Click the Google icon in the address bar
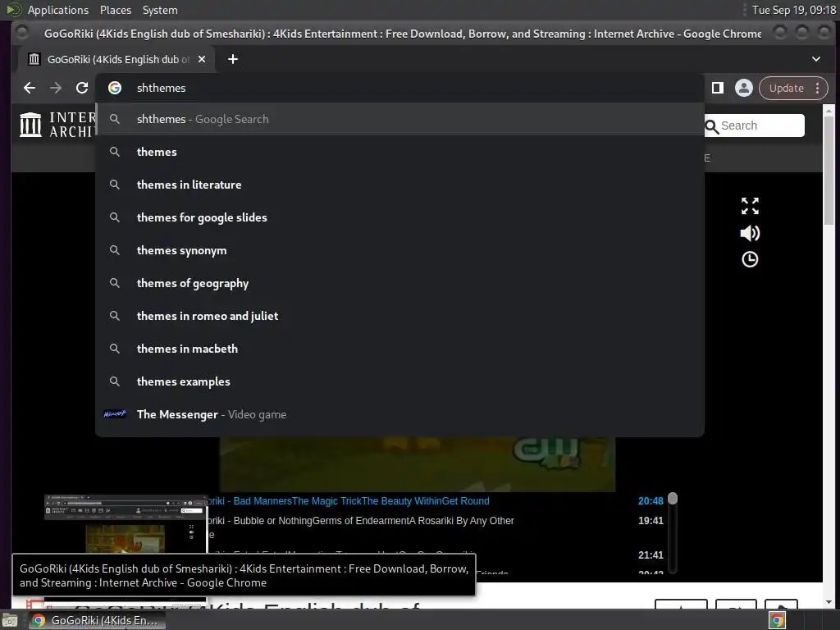This screenshot has width=840, height=630. point(115,88)
